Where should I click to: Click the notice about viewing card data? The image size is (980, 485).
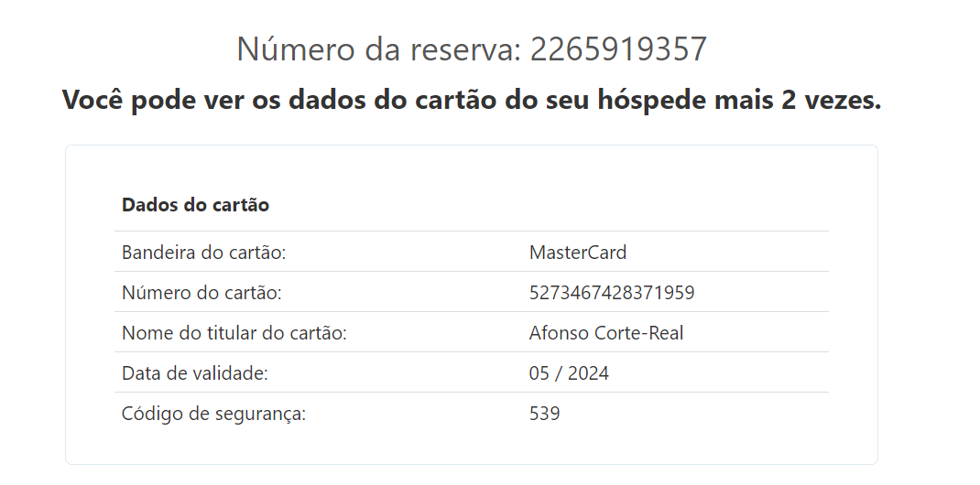click(x=472, y=100)
